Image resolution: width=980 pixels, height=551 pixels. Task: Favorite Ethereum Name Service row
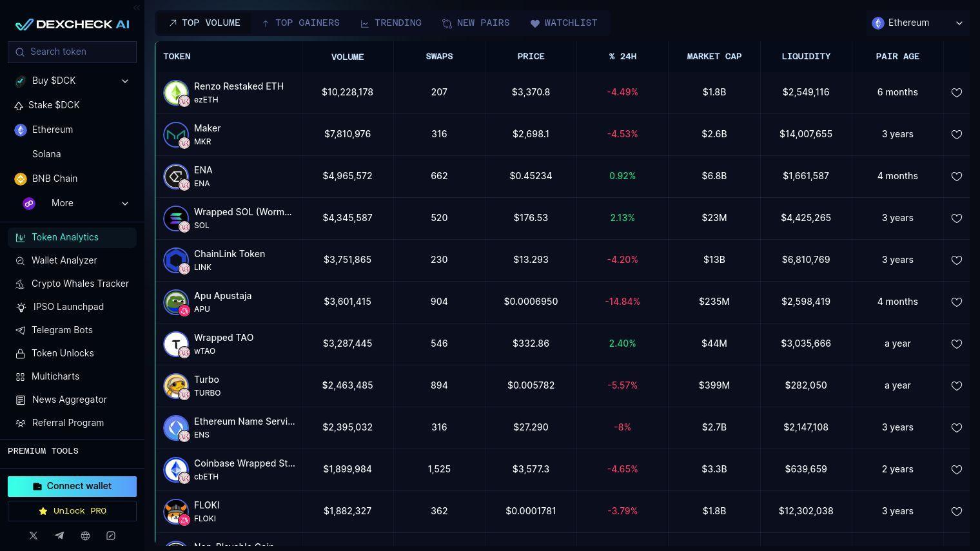pos(957,428)
